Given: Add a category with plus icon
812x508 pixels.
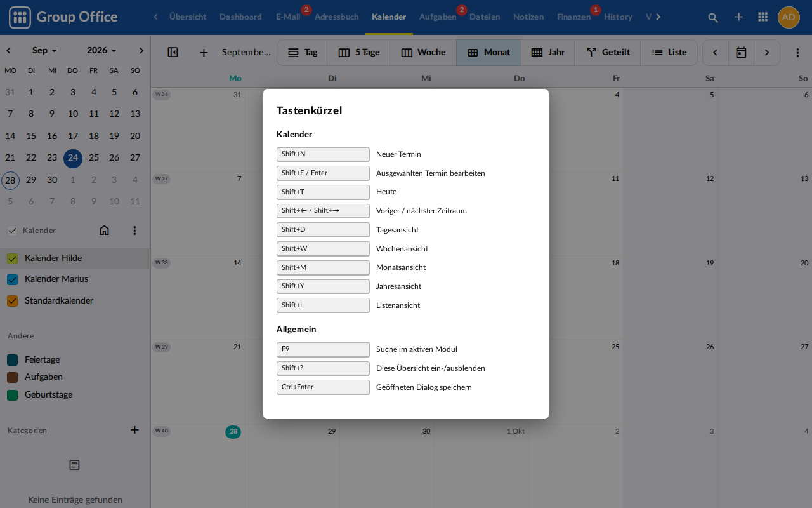Looking at the screenshot, I should pyautogui.click(x=134, y=430).
